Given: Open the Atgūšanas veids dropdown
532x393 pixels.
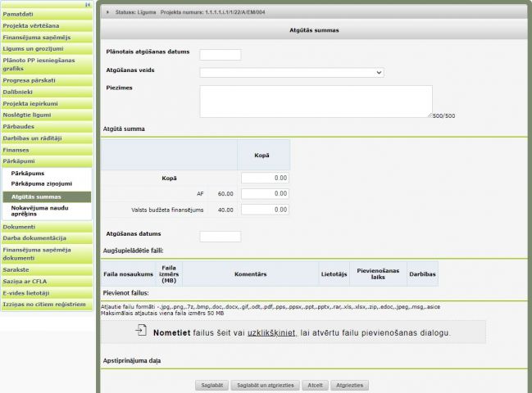Looking at the screenshot, I should pos(292,72).
